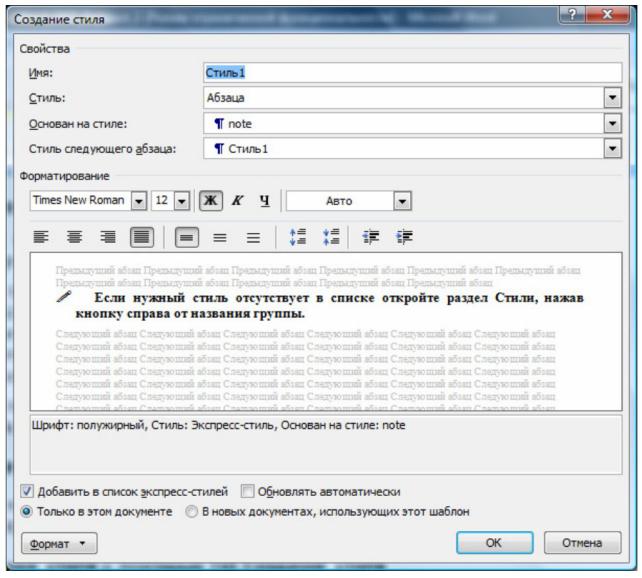642x578 pixels.
Task: Click the help question mark button
Action: (572, 14)
